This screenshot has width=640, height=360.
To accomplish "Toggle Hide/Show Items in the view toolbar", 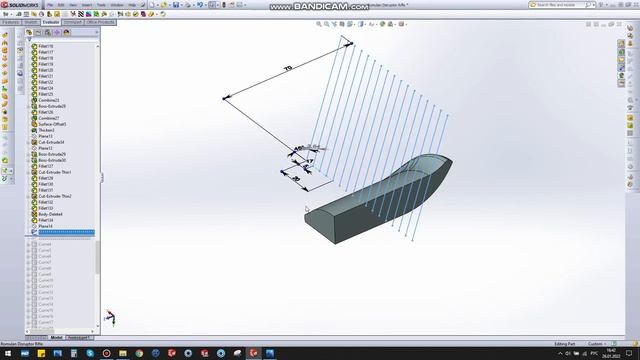I will (371, 24).
